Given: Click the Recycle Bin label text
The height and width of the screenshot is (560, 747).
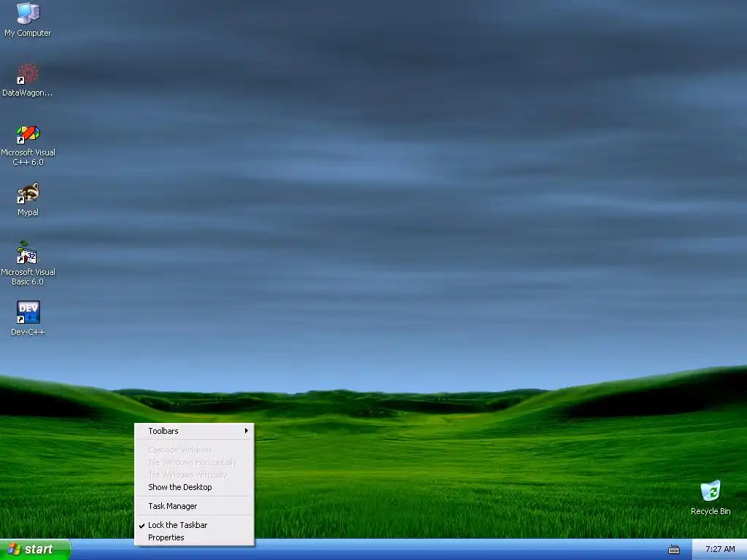Looking at the screenshot, I should coord(711,511).
